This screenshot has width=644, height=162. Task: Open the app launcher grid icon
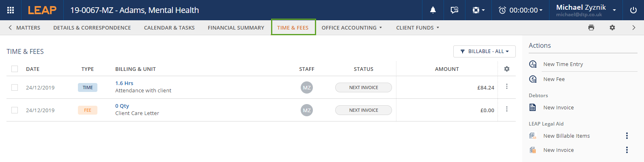[11, 10]
